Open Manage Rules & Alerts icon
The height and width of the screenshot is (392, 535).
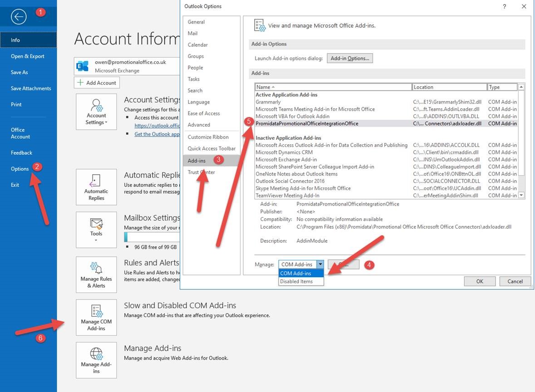(96, 274)
